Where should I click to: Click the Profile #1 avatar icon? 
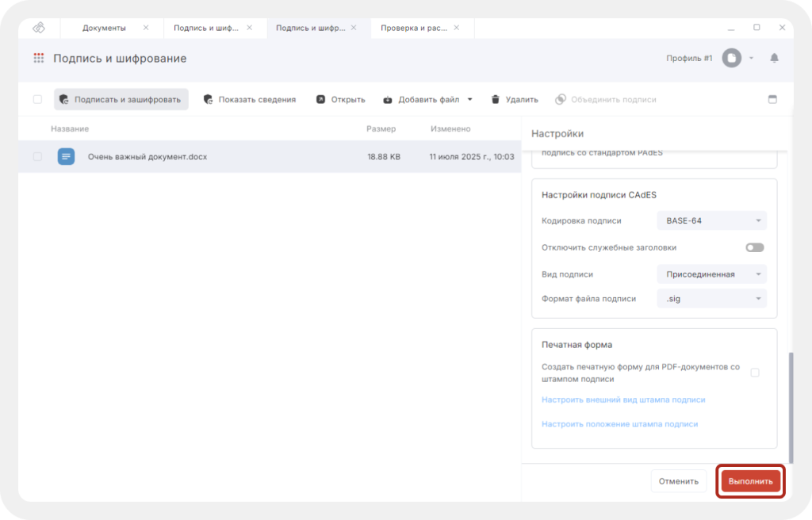[x=731, y=58]
